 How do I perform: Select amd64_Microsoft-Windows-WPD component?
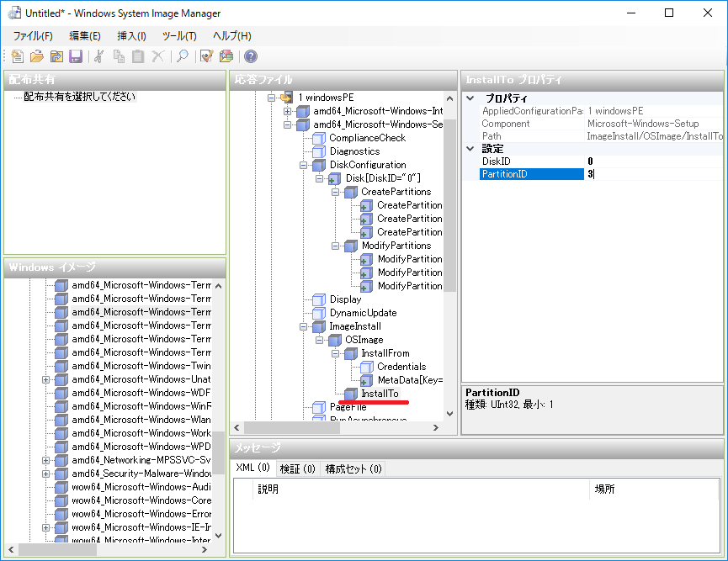pos(141,447)
